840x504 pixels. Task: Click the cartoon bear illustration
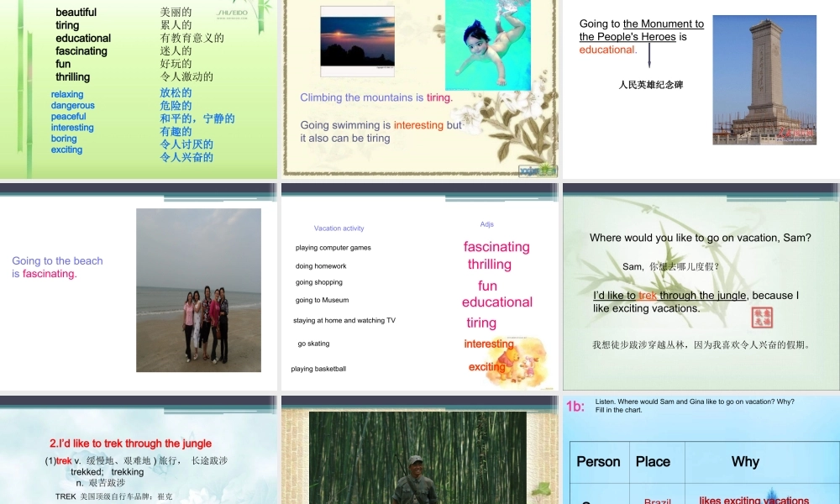pyautogui.click(x=517, y=361)
